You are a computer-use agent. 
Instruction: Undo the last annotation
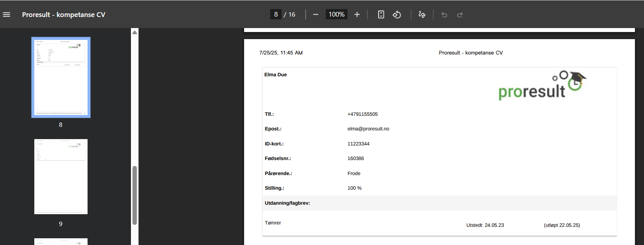click(444, 15)
